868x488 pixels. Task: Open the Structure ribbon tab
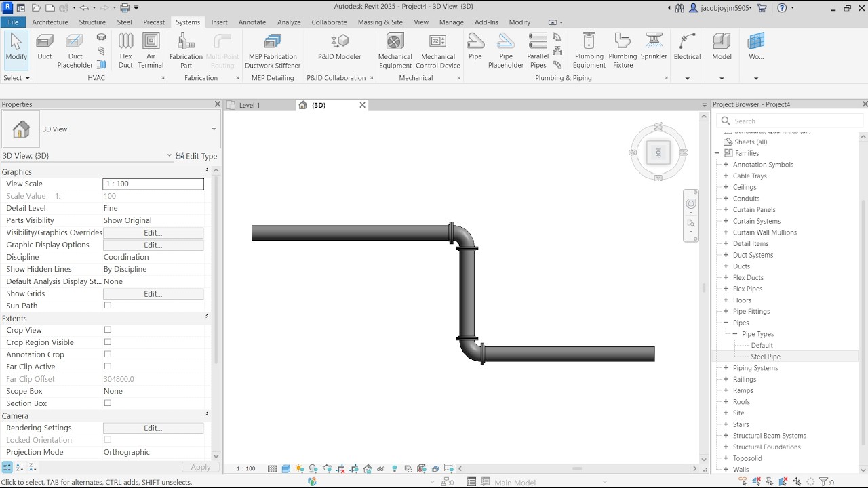[92, 22]
